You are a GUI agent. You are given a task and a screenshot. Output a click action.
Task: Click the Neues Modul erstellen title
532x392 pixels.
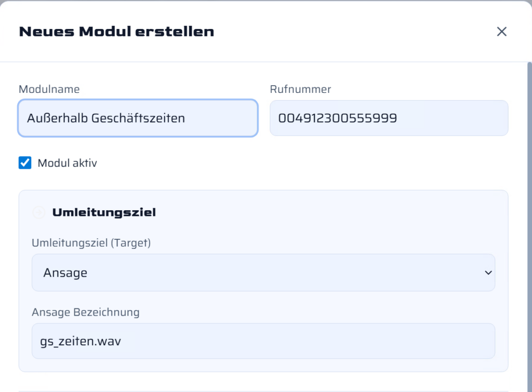click(x=116, y=32)
